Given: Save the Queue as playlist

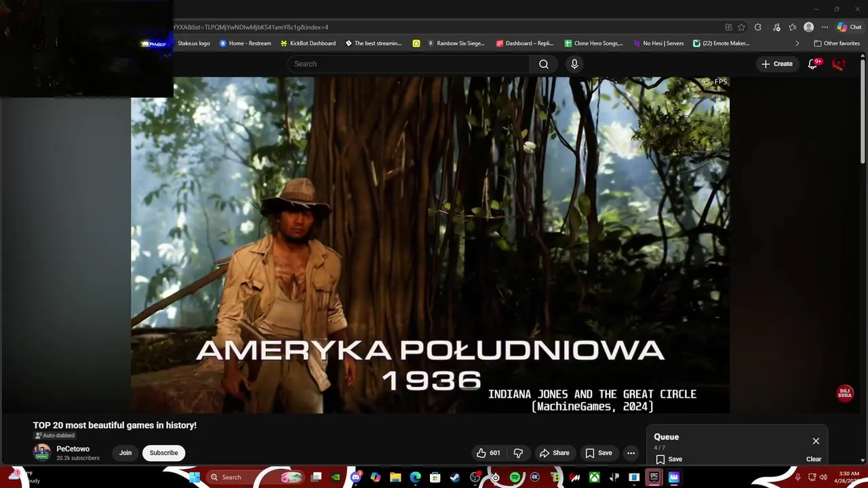Looking at the screenshot, I should (669, 459).
